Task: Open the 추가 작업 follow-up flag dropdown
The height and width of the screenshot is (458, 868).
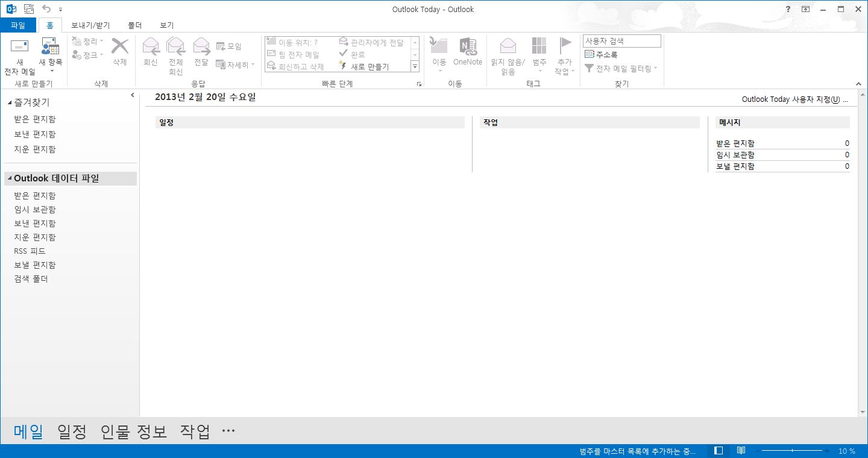Action: 564,55
